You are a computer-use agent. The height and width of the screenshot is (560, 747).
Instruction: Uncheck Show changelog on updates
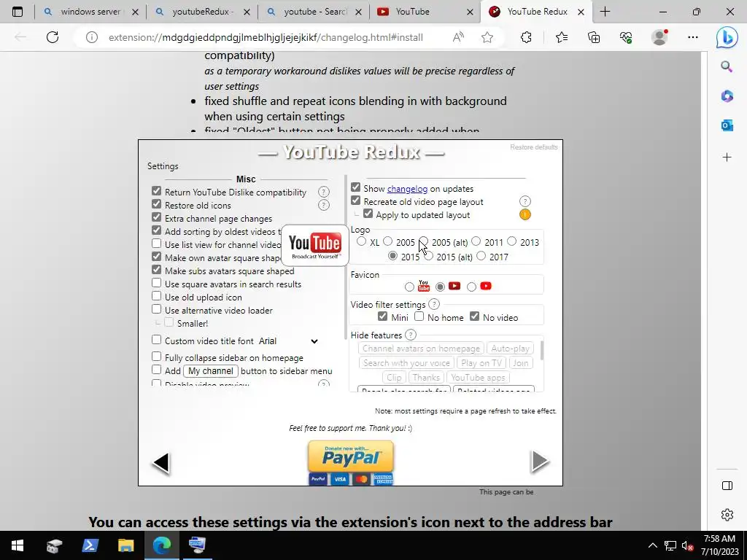coord(355,187)
